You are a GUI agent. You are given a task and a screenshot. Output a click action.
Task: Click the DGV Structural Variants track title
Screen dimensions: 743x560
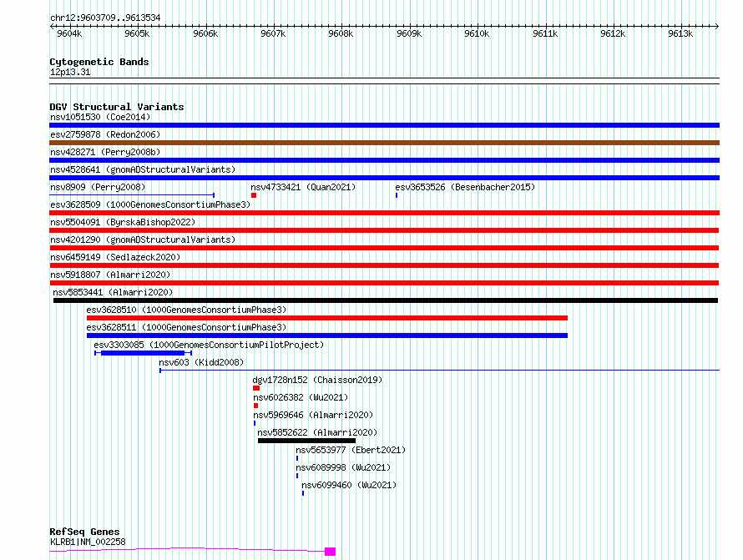[x=117, y=107]
